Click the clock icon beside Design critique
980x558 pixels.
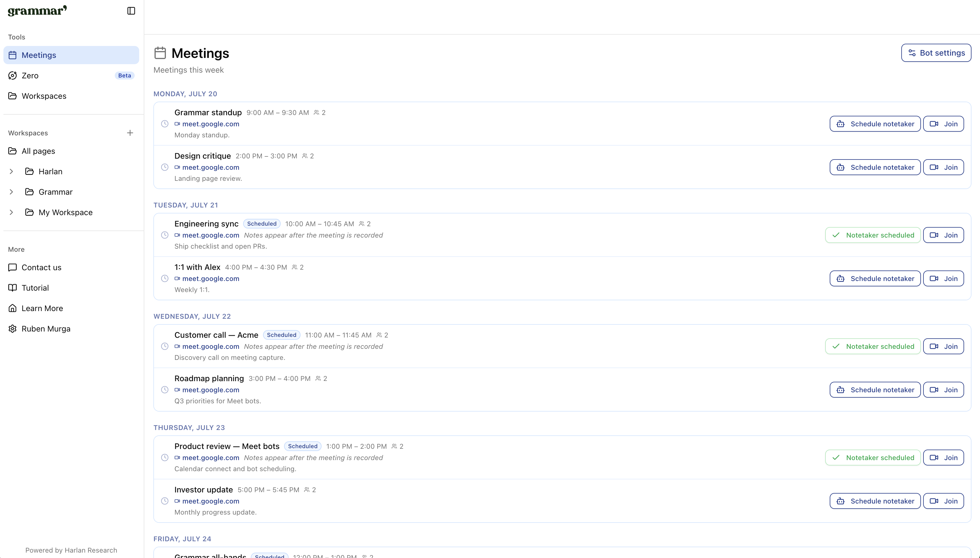coord(164,167)
